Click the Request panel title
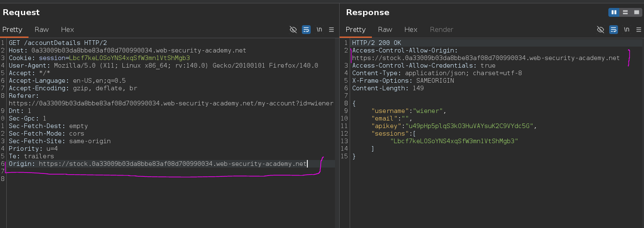644x228 pixels. tap(21, 13)
